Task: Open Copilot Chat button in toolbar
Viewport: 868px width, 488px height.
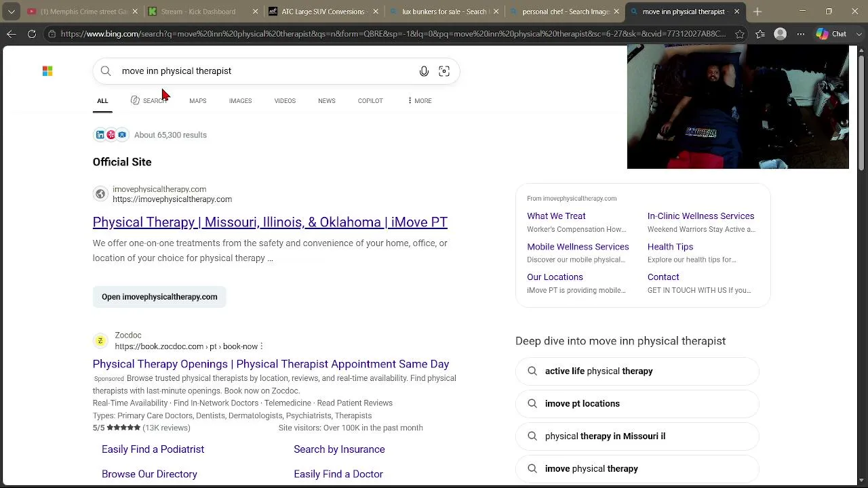Action: tap(832, 34)
